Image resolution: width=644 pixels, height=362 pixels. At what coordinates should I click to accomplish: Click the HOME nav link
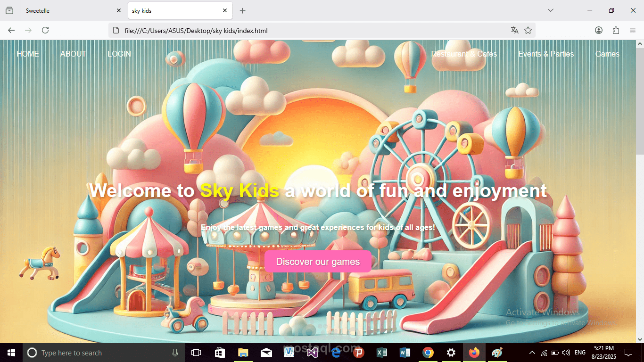(28, 54)
